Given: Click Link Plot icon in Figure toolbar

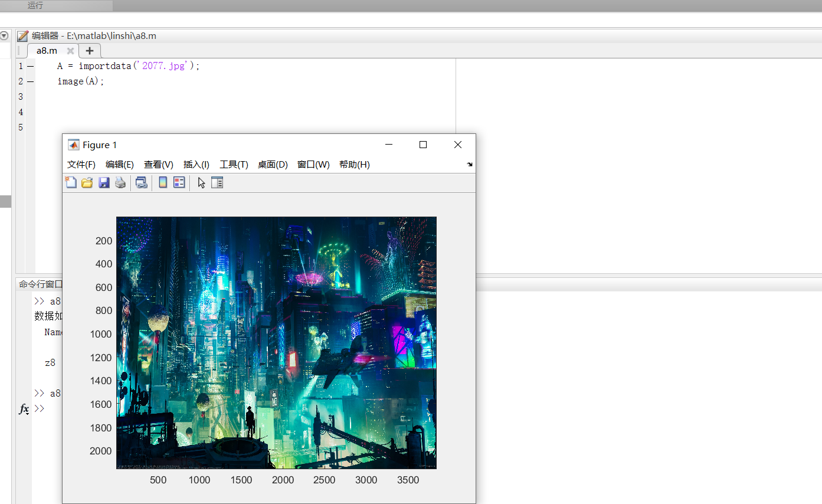Looking at the screenshot, I should (x=142, y=183).
